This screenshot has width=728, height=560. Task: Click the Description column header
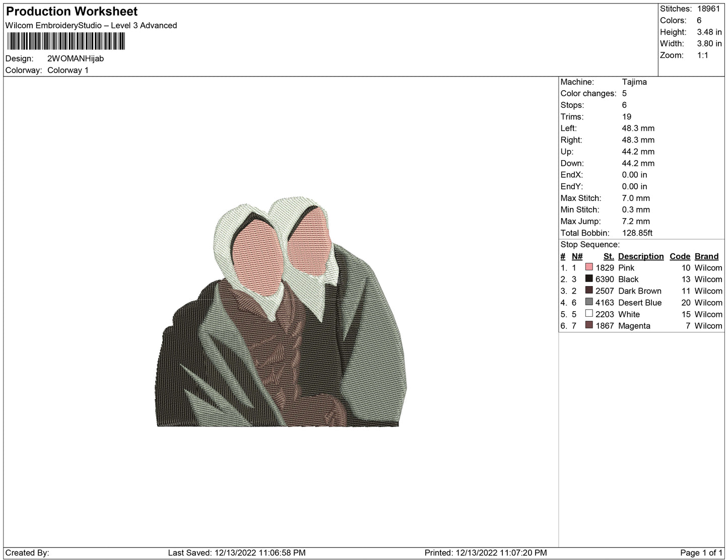point(641,256)
